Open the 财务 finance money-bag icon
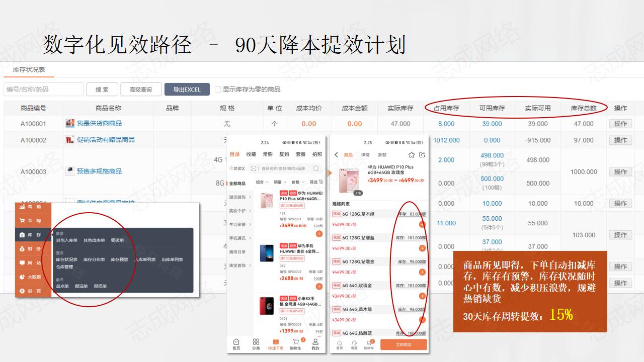Screen dimensions: 644x362 22,249
